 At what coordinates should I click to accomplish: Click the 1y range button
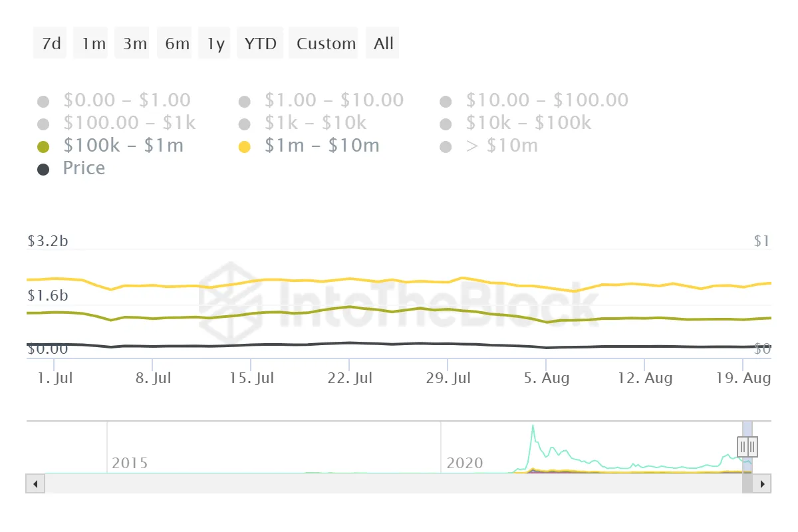215,44
